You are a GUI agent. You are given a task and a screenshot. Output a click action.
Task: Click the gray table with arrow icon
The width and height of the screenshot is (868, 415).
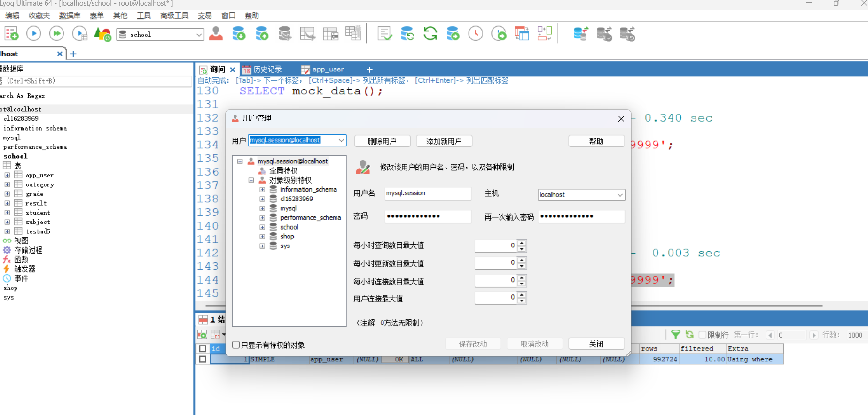[308, 34]
